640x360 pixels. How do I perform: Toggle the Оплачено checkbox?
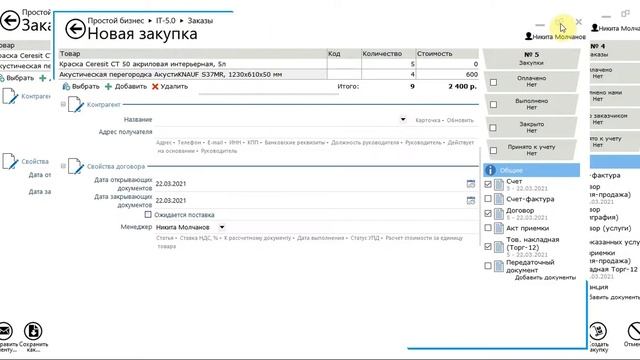493,82
